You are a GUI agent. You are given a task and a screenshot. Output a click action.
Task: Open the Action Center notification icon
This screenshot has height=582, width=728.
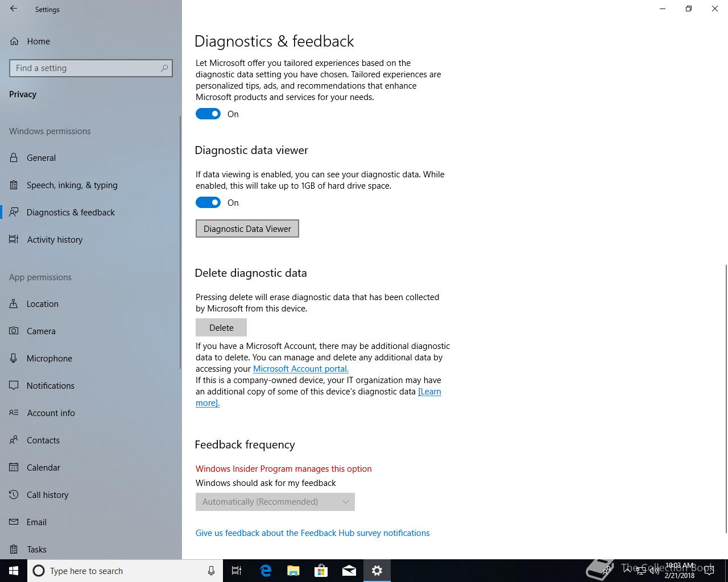[x=709, y=571]
